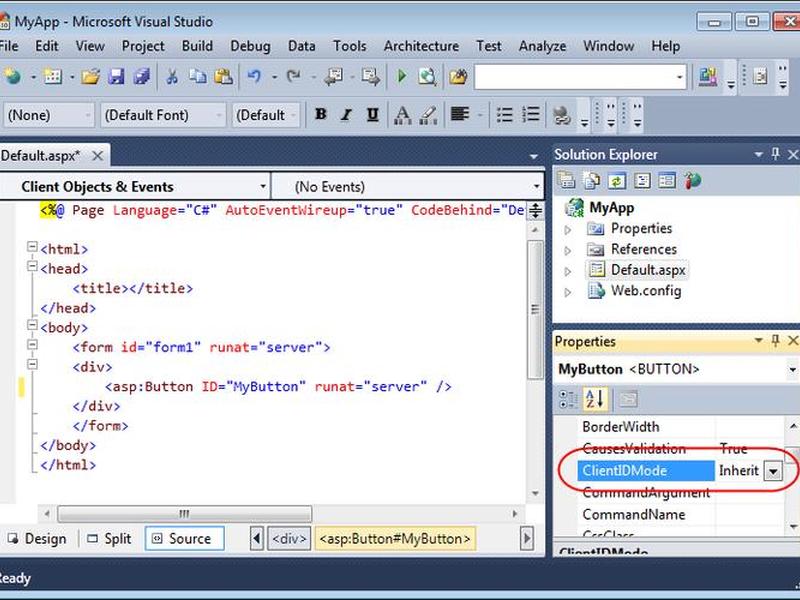Viewport: 800px width, 600px height.
Task: Click the New Project toolbar icon
Action: pyautogui.click(x=12, y=77)
